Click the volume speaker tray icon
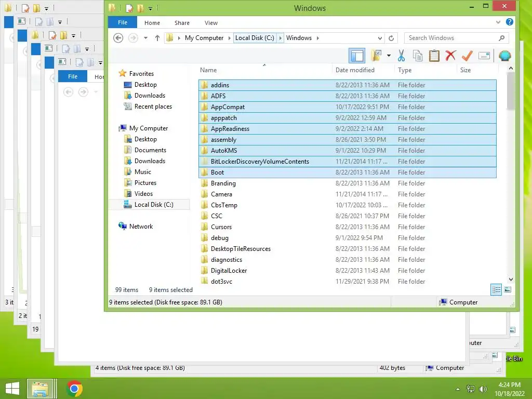This screenshot has height=399, width=532. pos(483,389)
